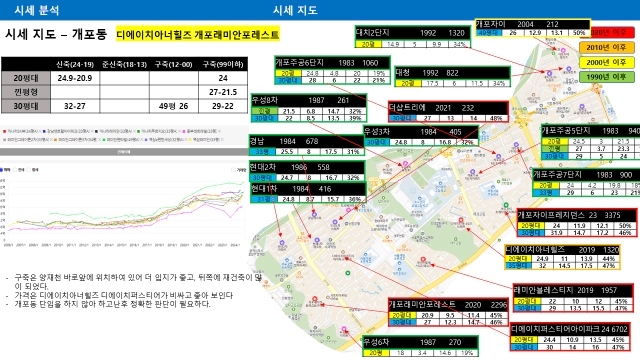
Task: Click the red map marker the 개포래미안포레스트 arrow points to
Action: click(315, 299)
